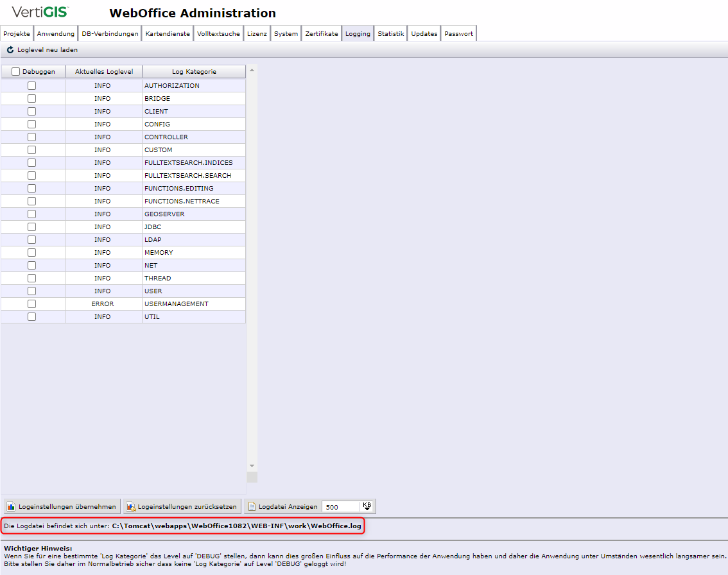
Task: Tick the FUNCTIONS.EDITING debug checkbox
Action: [31, 189]
